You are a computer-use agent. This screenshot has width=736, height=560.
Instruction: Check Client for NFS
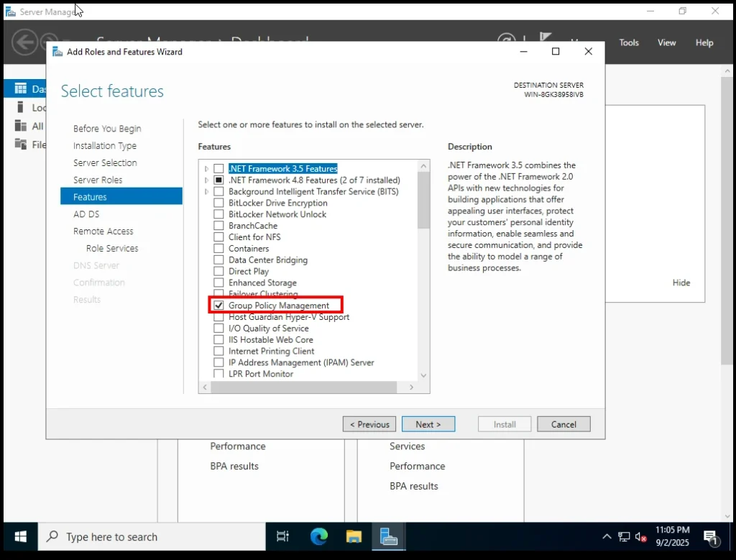218,237
